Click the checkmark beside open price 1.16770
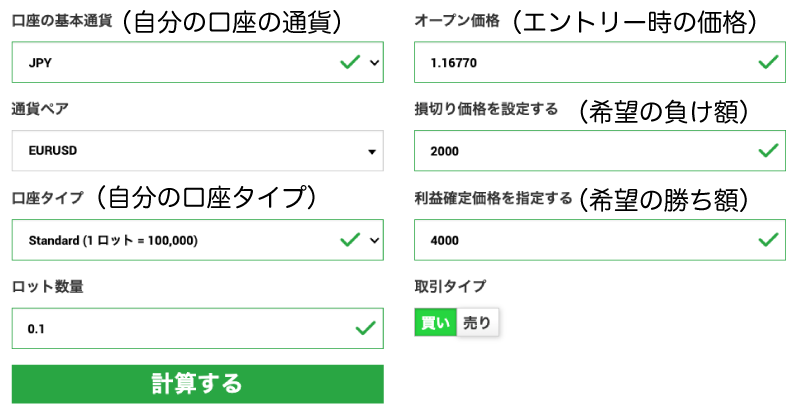 click(767, 62)
